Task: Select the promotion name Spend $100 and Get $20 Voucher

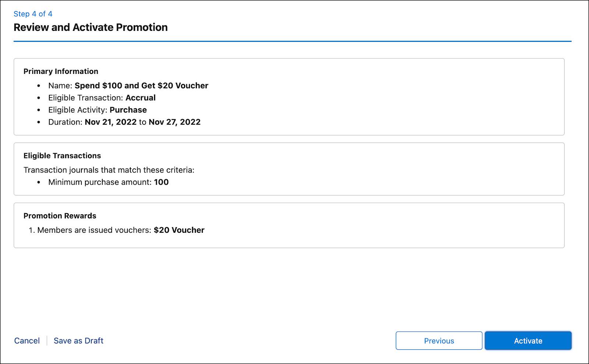Action: pyautogui.click(x=141, y=85)
